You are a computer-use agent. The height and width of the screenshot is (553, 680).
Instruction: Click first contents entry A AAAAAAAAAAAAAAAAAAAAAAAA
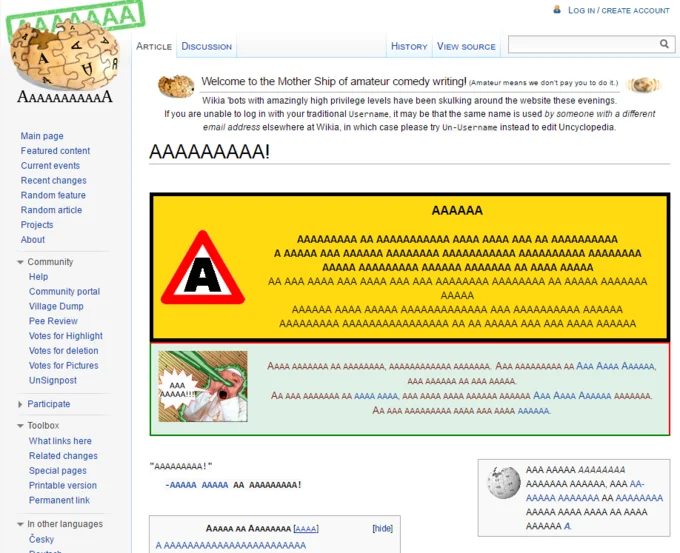coord(231,545)
